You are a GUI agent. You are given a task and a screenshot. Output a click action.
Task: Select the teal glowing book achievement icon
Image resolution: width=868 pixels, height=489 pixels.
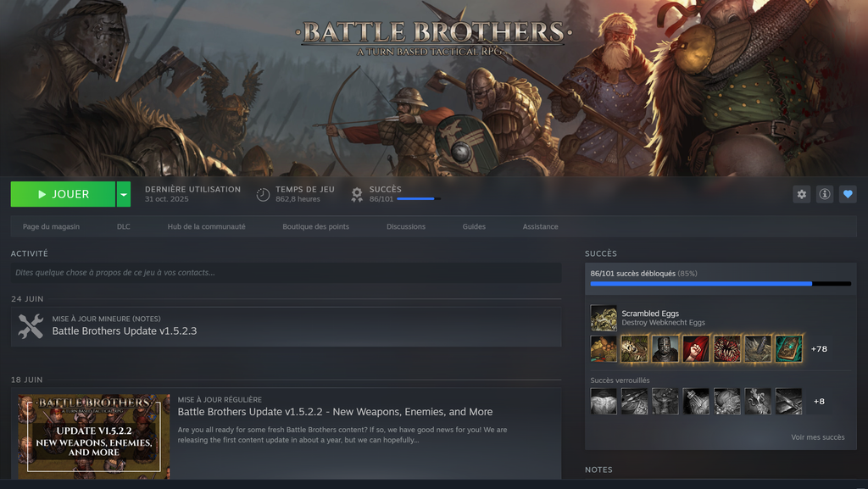coord(789,348)
